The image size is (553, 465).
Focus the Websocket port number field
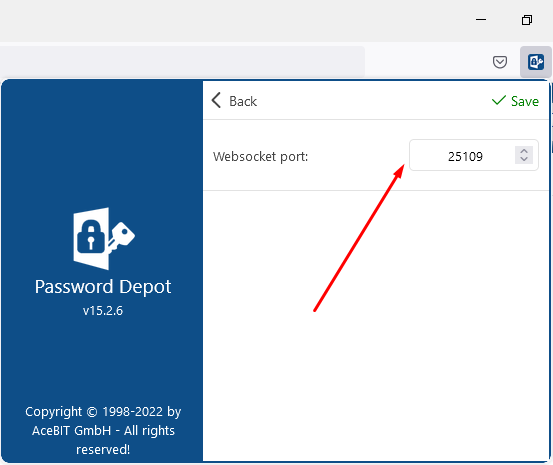tap(474, 155)
